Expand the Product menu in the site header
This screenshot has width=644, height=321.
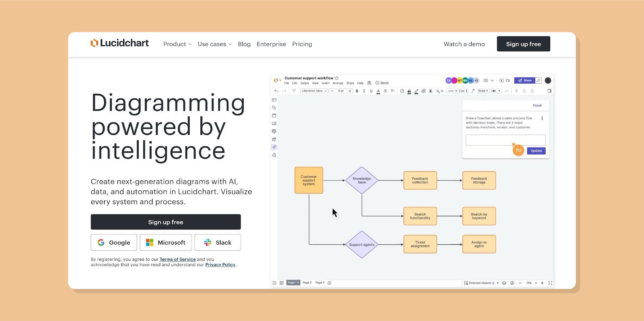pyautogui.click(x=177, y=44)
